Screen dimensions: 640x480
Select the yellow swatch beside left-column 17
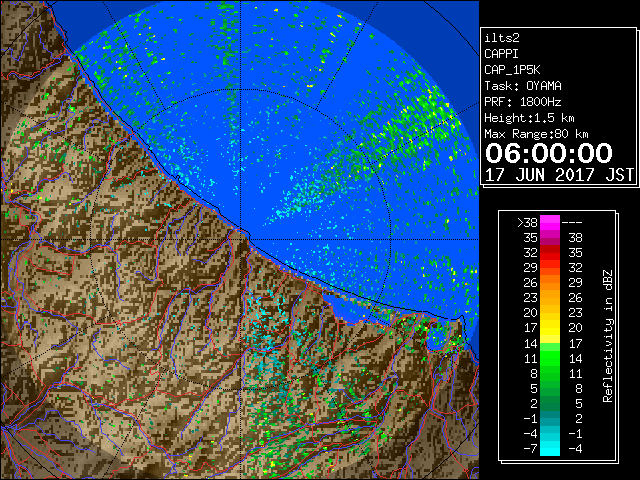pos(550,328)
